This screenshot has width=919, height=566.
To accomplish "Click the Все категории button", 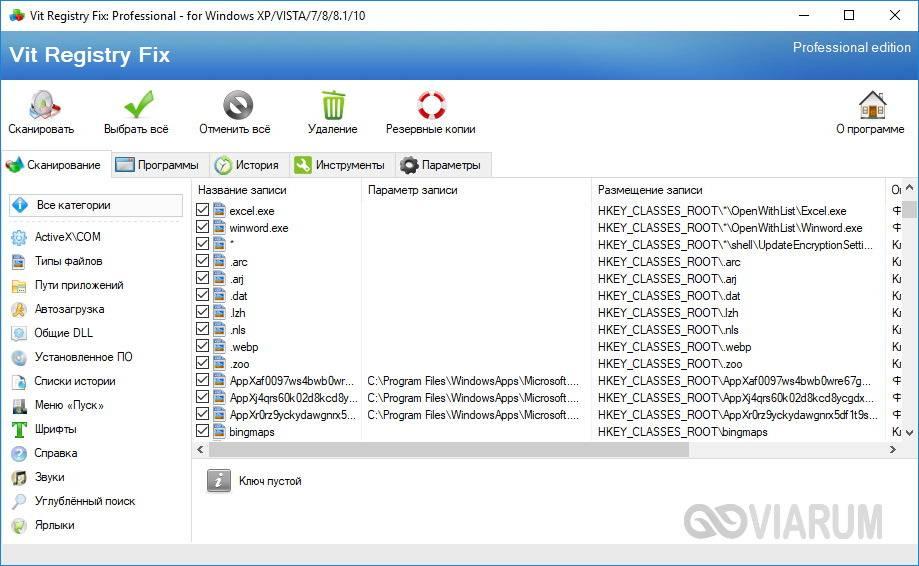I will pyautogui.click(x=96, y=205).
